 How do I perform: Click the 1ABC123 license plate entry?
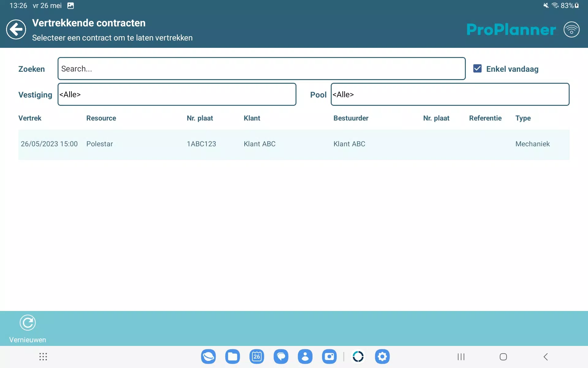[201, 144]
